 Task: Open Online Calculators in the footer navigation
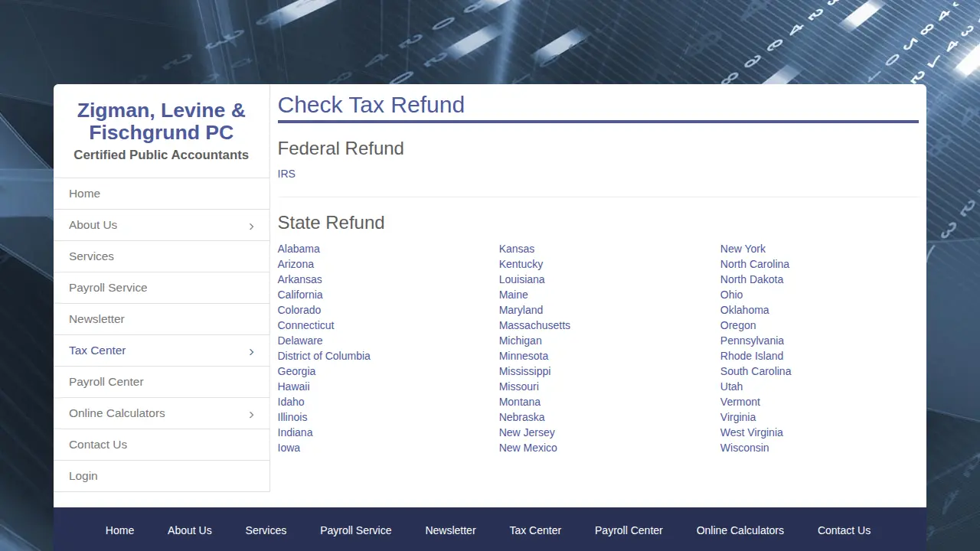(x=740, y=530)
